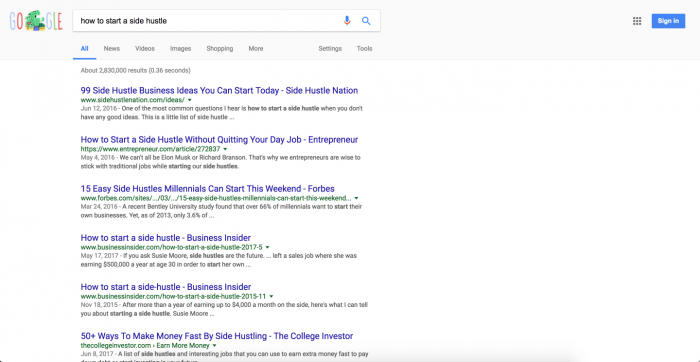The width and height of the screenshot is (700, 362).
Task: Expand dropdown arrow next to thecollegeinvestor.com URL
Action: pyautogui.click(x=215, y=345)
